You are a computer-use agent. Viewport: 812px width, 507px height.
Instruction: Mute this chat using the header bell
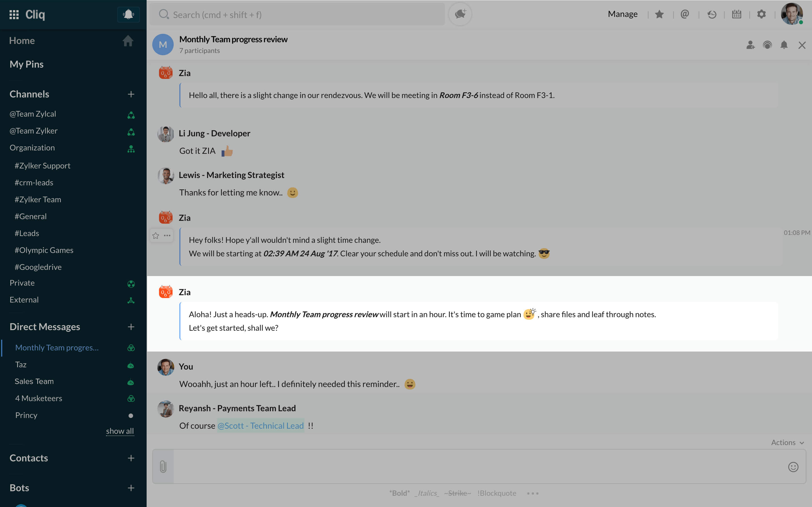coord(784,45)
